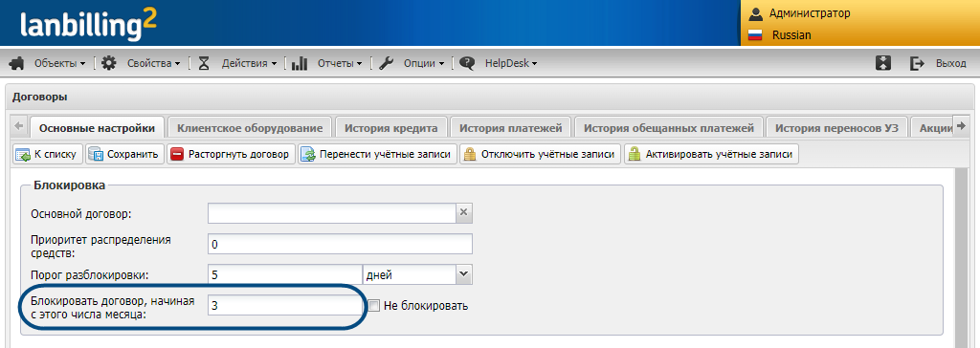Screen dimensions: 980x348
Task: Click the dark square icon beside Выход
Action: pyautogui.click(x=883, y=63)
